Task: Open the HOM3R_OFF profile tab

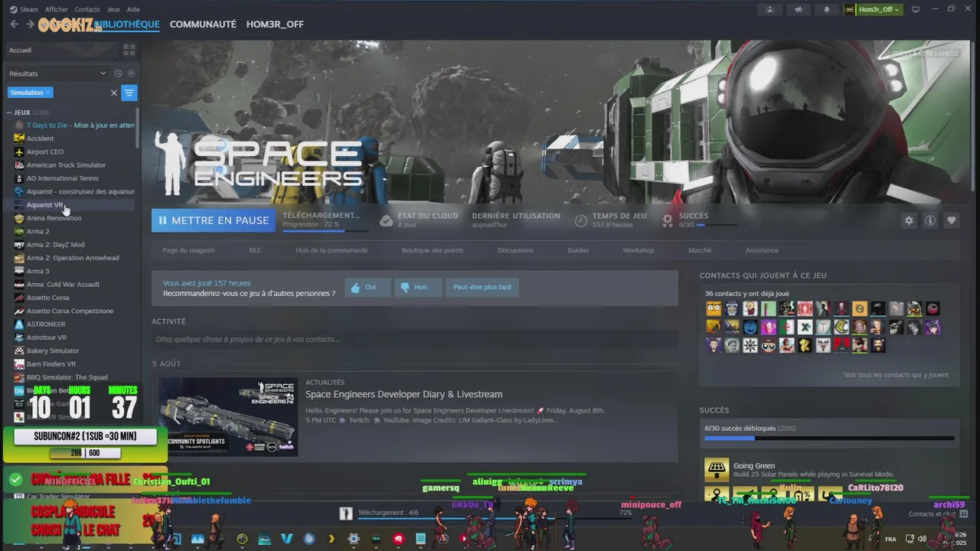Action: (275, 24)
